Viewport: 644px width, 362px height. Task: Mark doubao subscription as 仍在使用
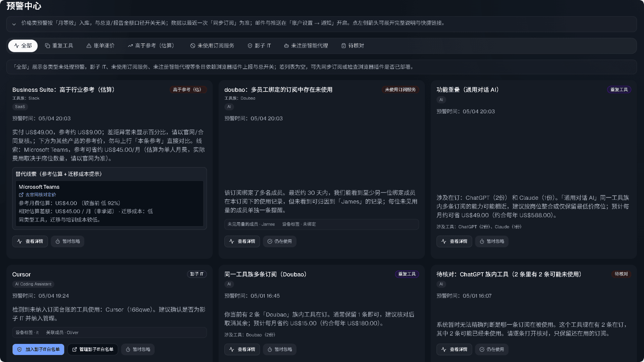(279, 241)
